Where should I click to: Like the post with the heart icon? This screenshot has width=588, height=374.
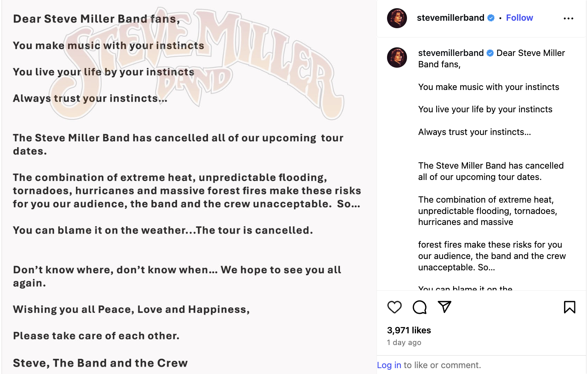[394, 307]
